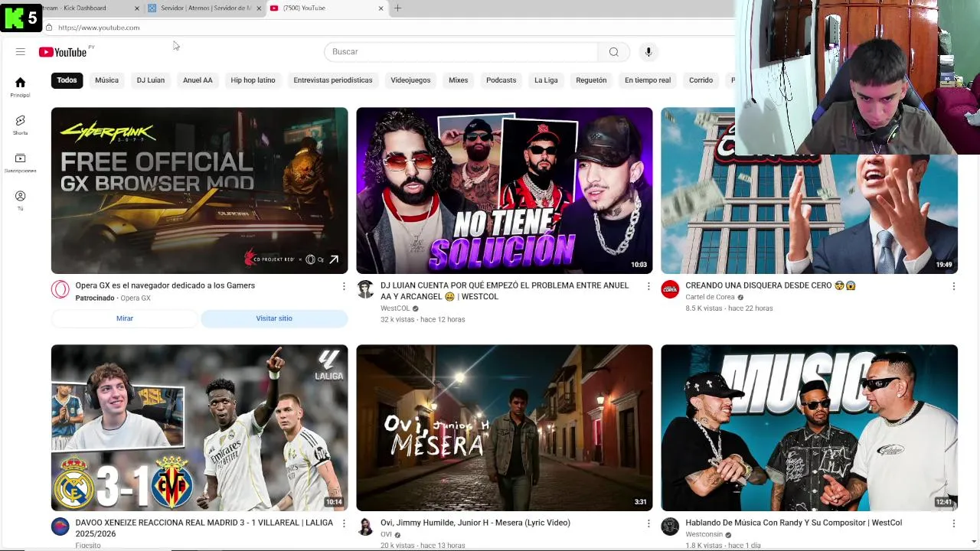
Task: Switch to the Aternos Servidor tab
Action: [204, 8]
